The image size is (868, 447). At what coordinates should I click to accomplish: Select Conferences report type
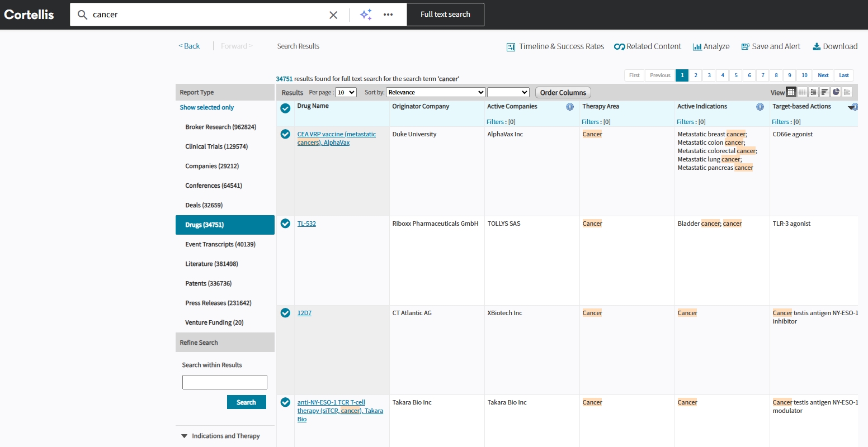click(x=214, y=186)
